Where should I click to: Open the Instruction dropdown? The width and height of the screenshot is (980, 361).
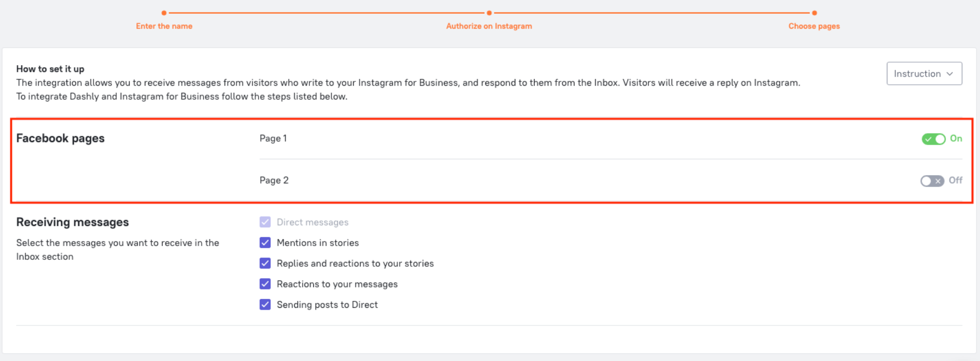924,73
